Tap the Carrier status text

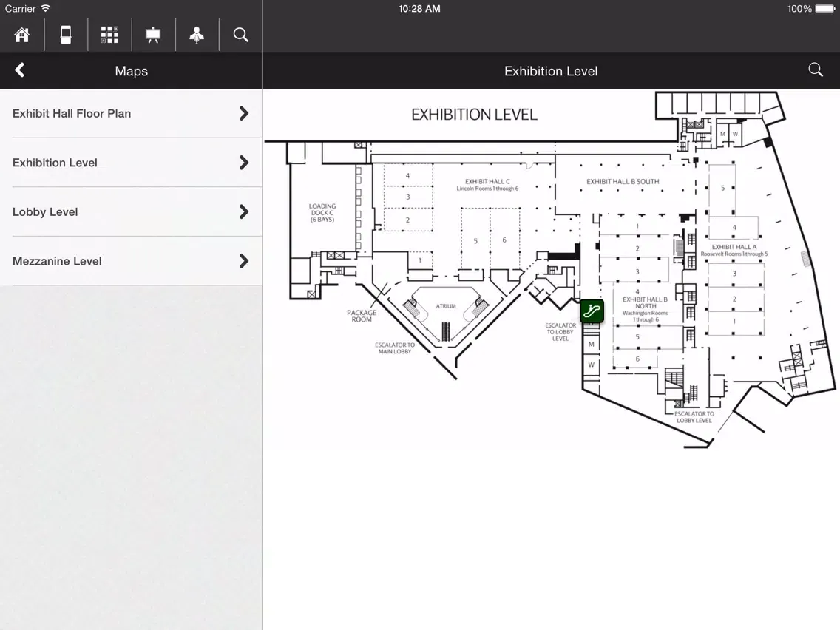(21, 9)
